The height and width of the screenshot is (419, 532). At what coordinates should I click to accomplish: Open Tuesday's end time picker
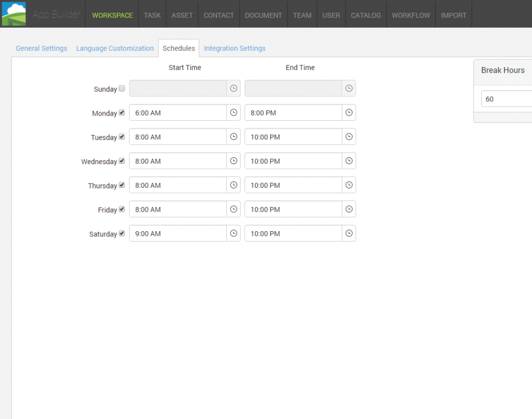tap(349, 136)
